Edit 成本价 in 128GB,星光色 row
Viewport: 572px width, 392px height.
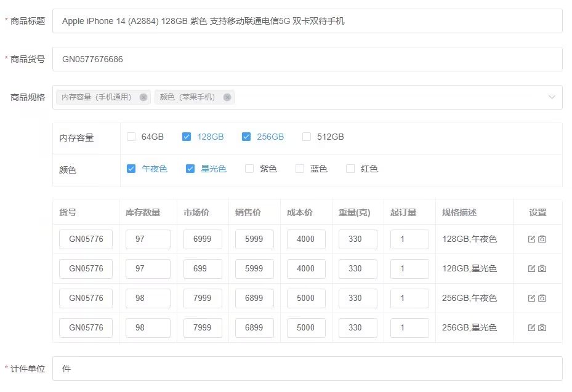tap(306, 269)
